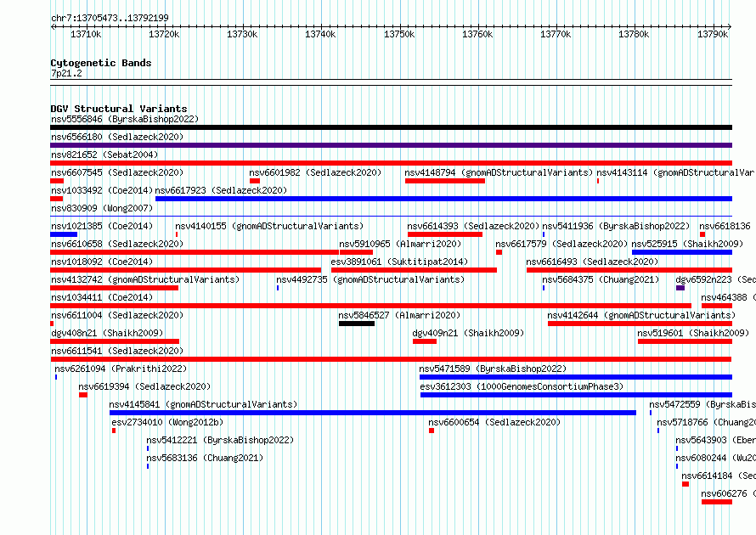Open nsv5471589 (ByrskaBishop2022) variant
Viewport: 756px width, 535px height.
[493, 369]
